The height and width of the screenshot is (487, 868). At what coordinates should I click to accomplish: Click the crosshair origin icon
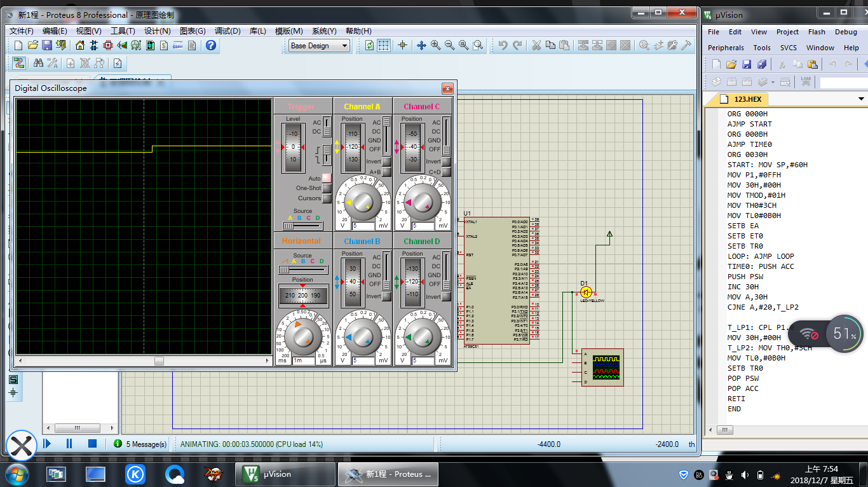402,45
